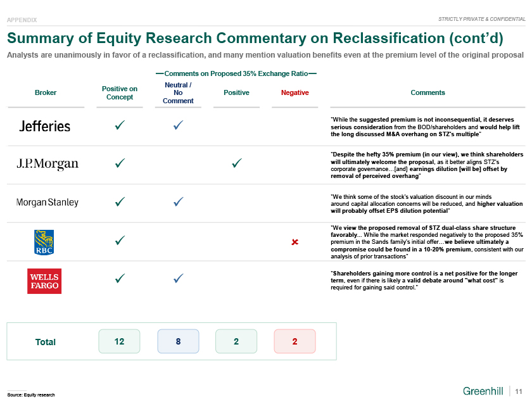Select the red Negative column header
This screenshot has width=532, height=399.
pyautogui.click(x=295, y=92)
